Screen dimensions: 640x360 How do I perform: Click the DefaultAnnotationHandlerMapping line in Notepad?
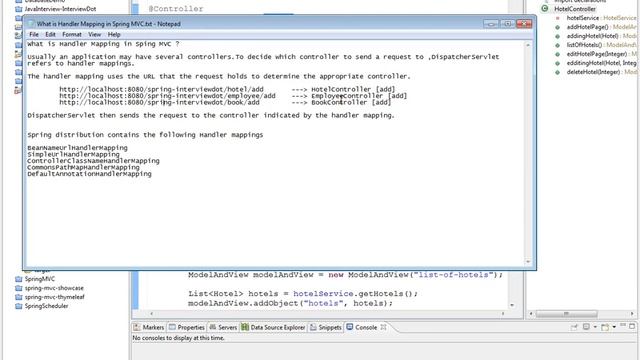tap(89, 174)
